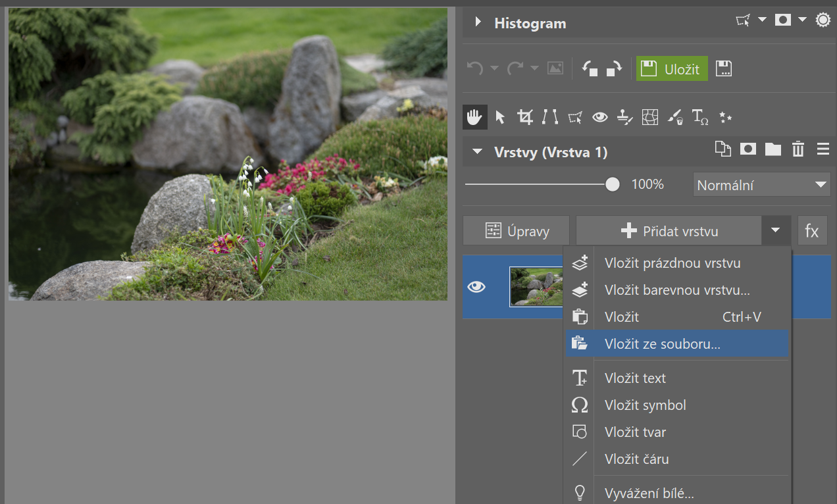The height and width of the screenshot is (504, 837).
Task: Expand the Histogram panel
Action: tap(477, 22)
